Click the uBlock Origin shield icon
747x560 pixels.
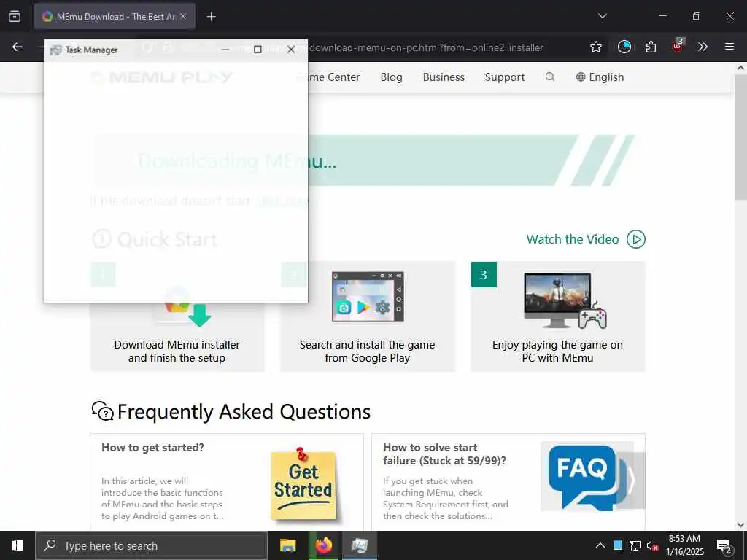[x=678, y=46]
